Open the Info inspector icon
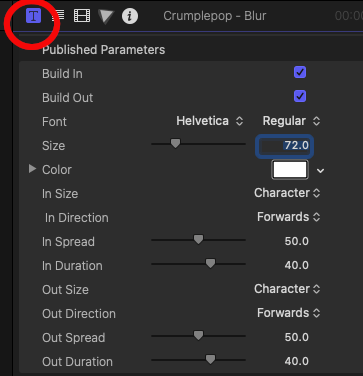The height and width of the screenshot is (376, 363). [x=130, y=16]
